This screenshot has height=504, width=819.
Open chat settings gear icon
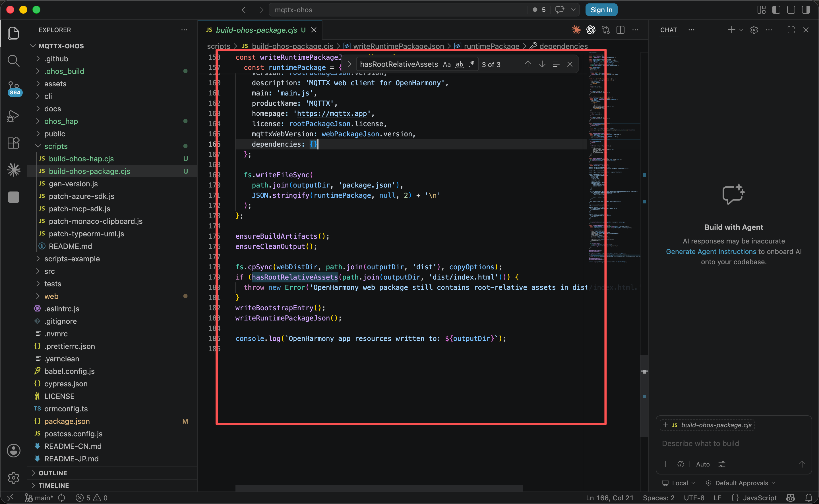(754, 30)
